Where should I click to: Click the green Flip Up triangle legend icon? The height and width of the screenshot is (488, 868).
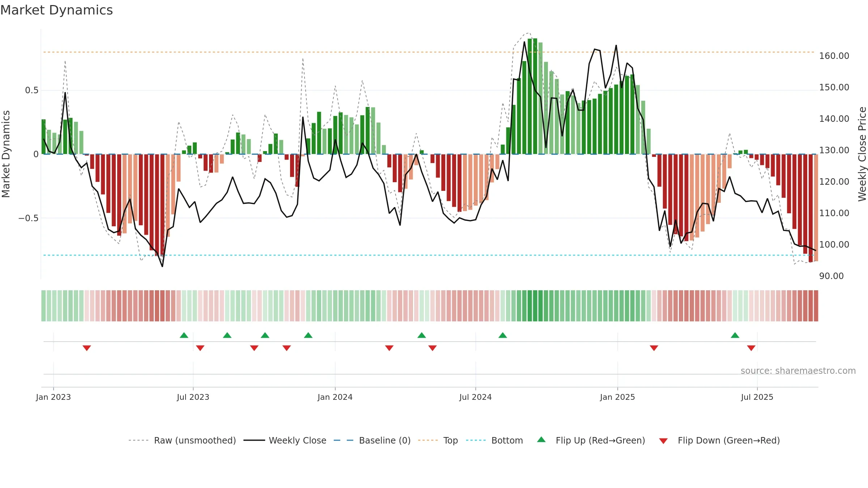click(x=541, y=440)
